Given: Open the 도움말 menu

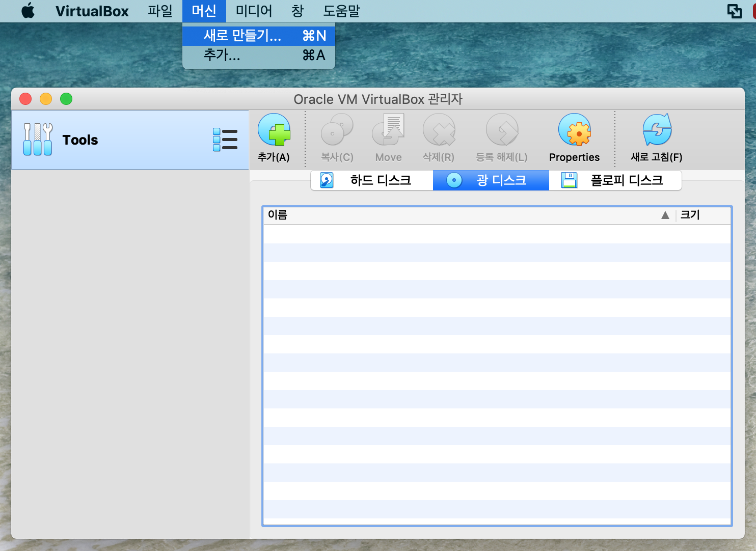Looking at the screenshot, I should pyautogui.click(x=341, y=11).
